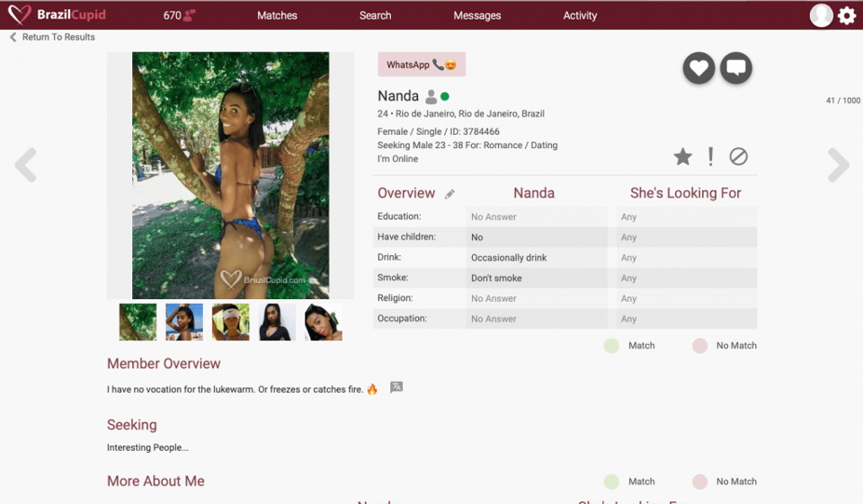Select the second photo thumbnail
Image resolution: width=863 pixels, height=504 pixels.
coord(184,322)
